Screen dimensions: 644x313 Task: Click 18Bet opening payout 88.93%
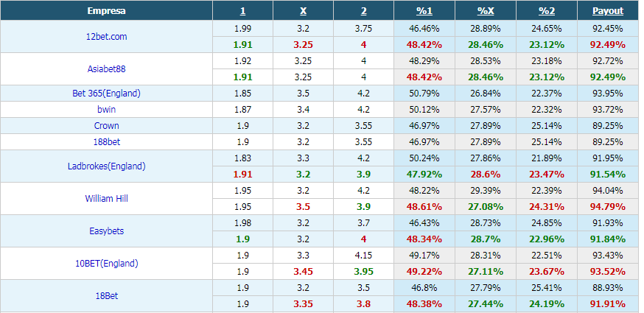click(x=608, y=288)
